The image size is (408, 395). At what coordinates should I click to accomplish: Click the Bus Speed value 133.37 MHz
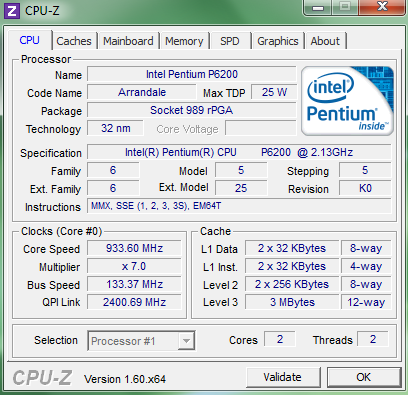(134, 284)
